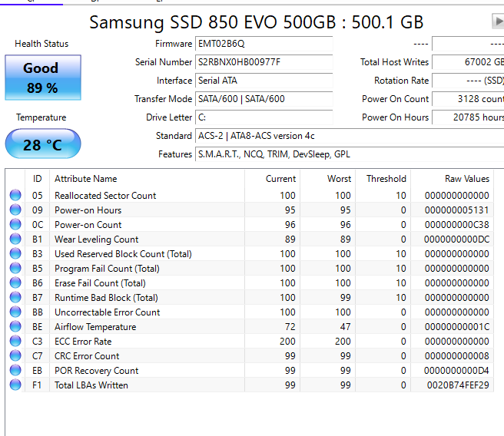Click the ID column header

tap(38, 179)
